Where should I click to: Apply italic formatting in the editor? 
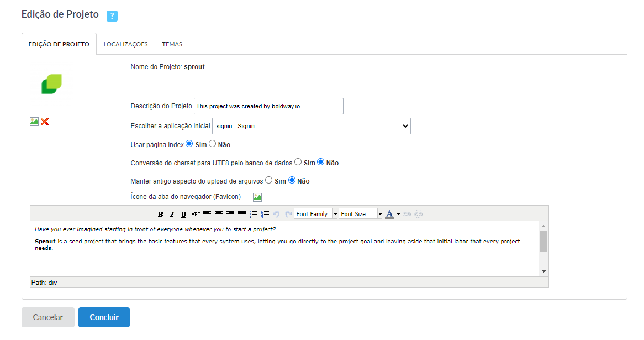tap(172, 214)
